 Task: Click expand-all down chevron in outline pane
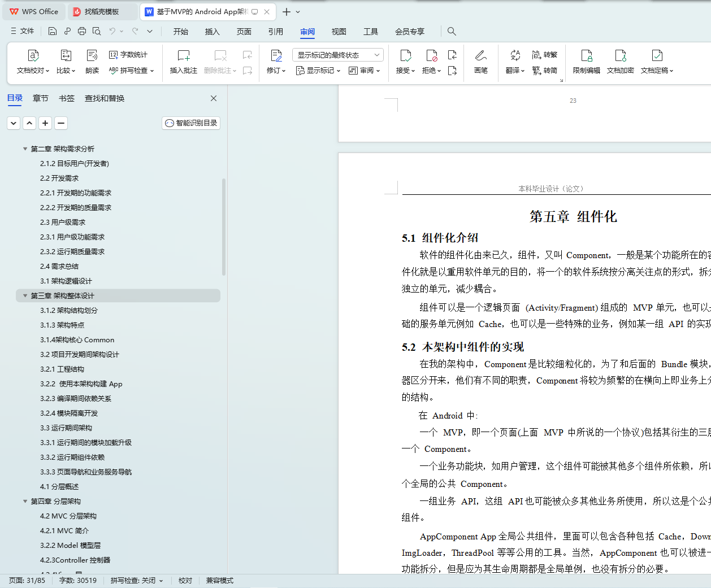[14, 123]
